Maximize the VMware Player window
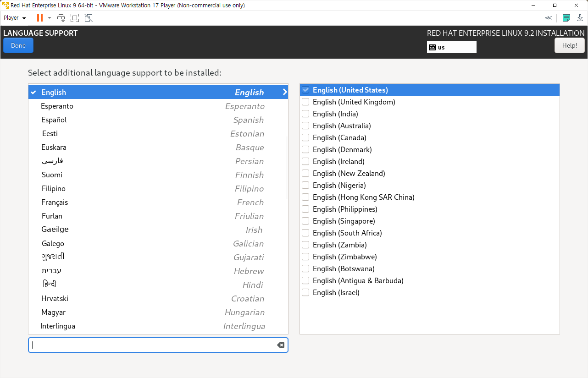The height and width of the screenshot is (378, 588). pyautogui.click(x=555, y=5)
